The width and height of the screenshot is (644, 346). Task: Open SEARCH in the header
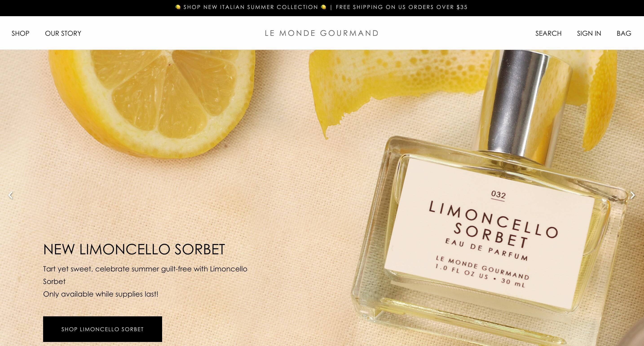coord(548,33)
